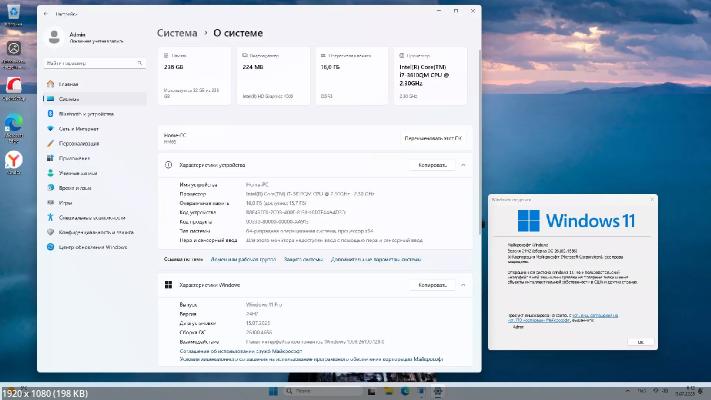Collapse the Характеристики Windows section chevron
This screenshot has width=711, height=400.
(x=463, y=285)
